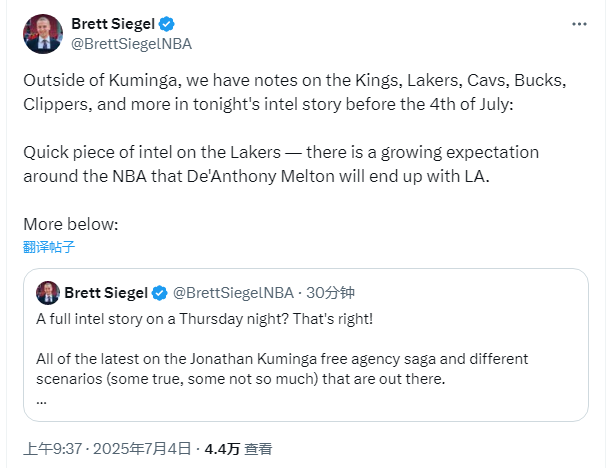Screen dimensions: 609x468
Task: Click the "A full intel story" quoted line
Action: click(204, 319)
